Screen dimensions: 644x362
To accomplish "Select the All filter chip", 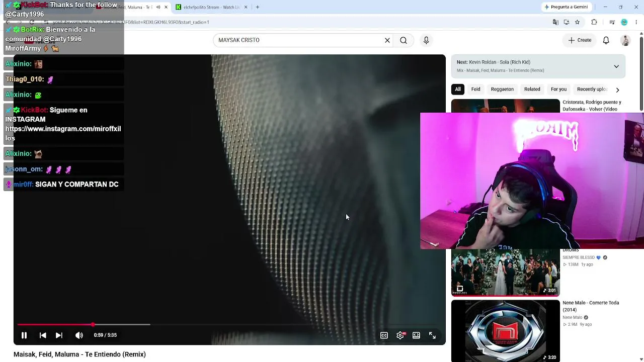I will click(x=458, y=89).
